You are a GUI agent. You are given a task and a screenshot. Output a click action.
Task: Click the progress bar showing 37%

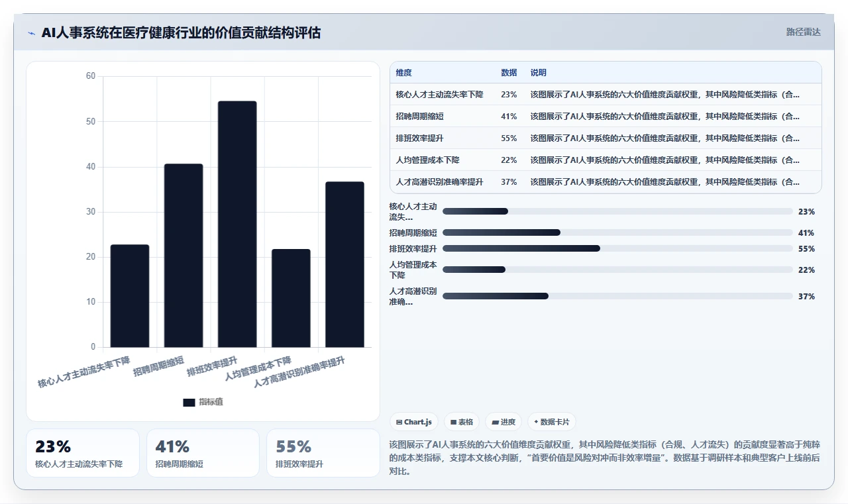point(617,296)
